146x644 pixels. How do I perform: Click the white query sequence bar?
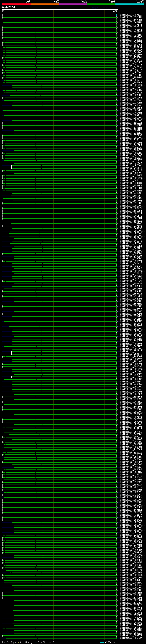[60, 9]
